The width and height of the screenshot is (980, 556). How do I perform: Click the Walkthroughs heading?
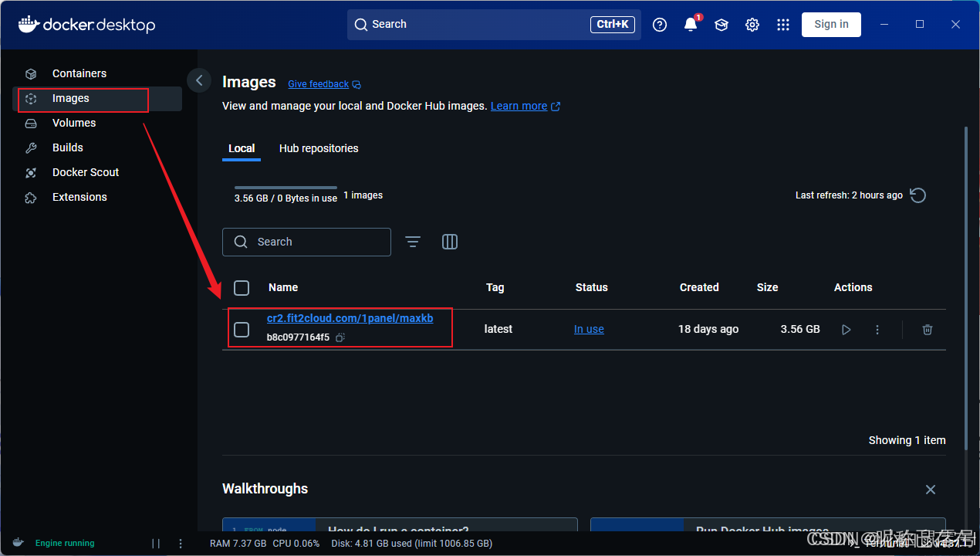click(x=265, y=489)
